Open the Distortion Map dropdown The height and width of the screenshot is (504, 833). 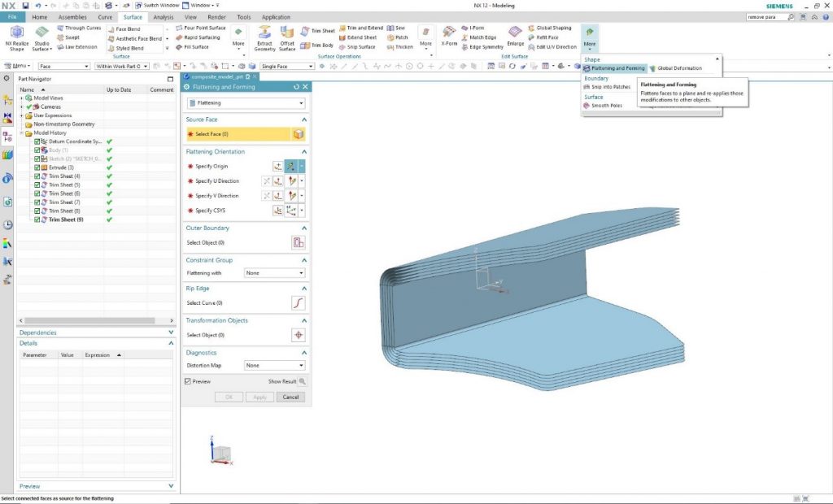[x=274, y=366]
